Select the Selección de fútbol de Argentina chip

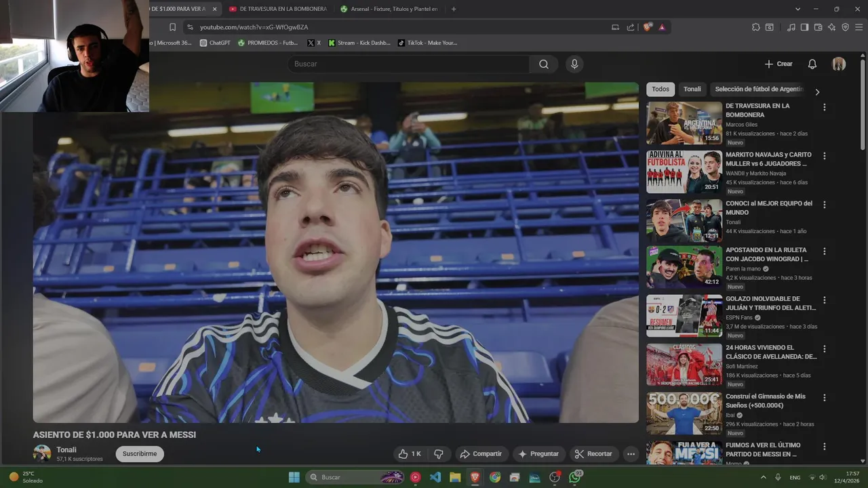point(758,89)
